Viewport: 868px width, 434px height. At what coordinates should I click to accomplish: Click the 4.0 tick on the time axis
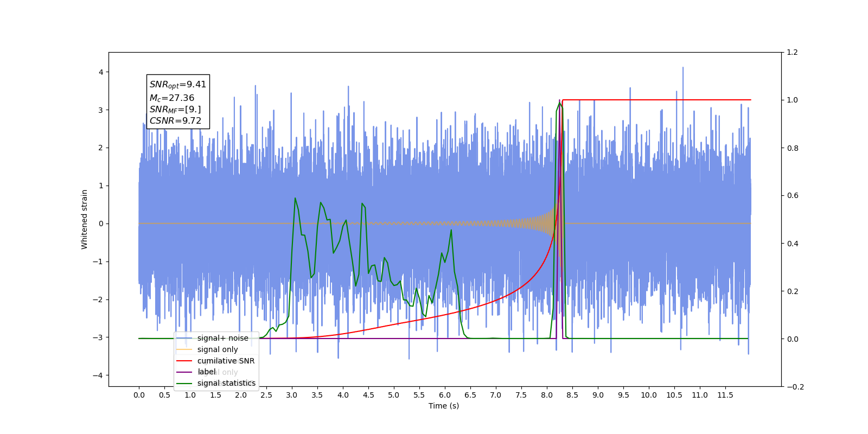(x=343, y=395)
